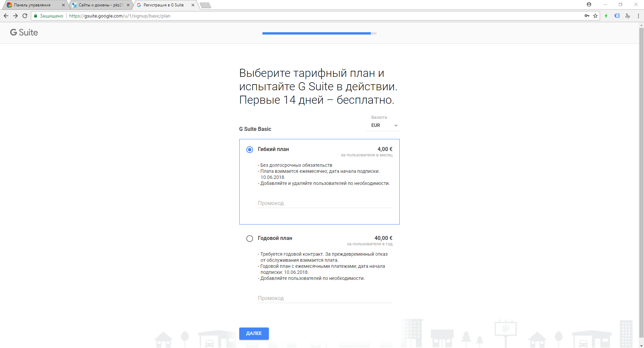This screenshot has height=348, width=644.
Task: Click the blue extension icon in toolbar
Action: tap(617, 16)
